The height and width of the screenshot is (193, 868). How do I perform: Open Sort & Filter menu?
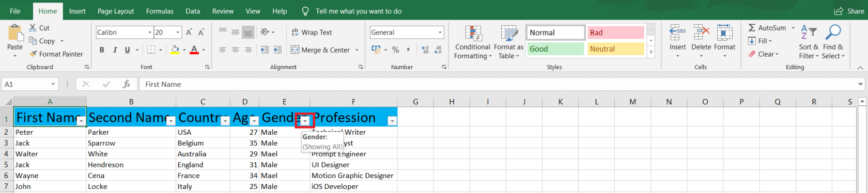point(809,42)
